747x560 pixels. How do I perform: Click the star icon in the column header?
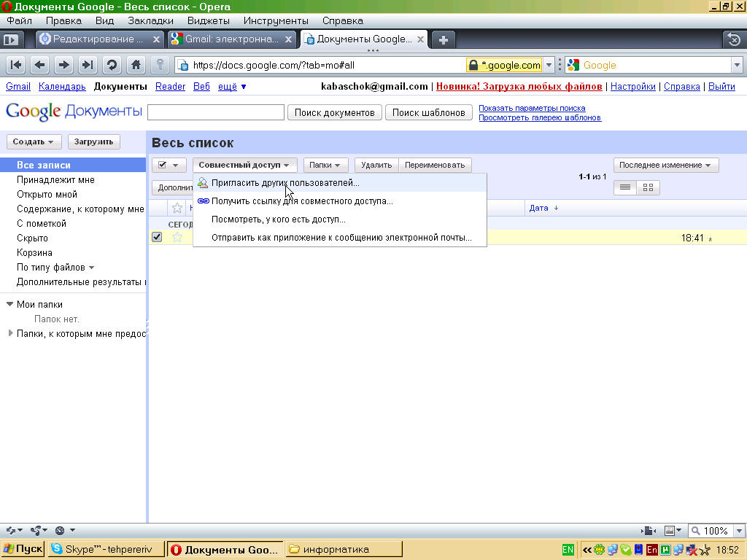[177, 208]
